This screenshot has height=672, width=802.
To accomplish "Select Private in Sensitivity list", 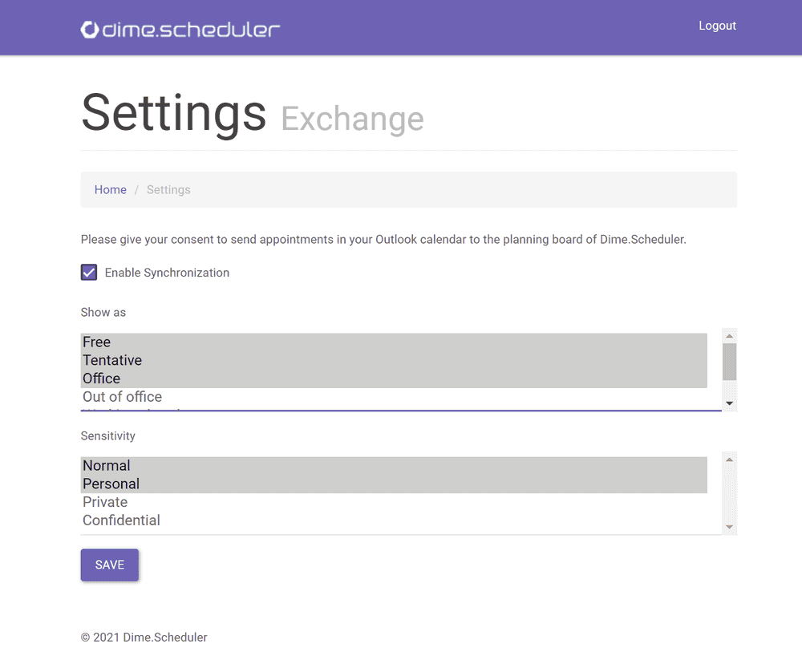I will click(x=394, y=502).
